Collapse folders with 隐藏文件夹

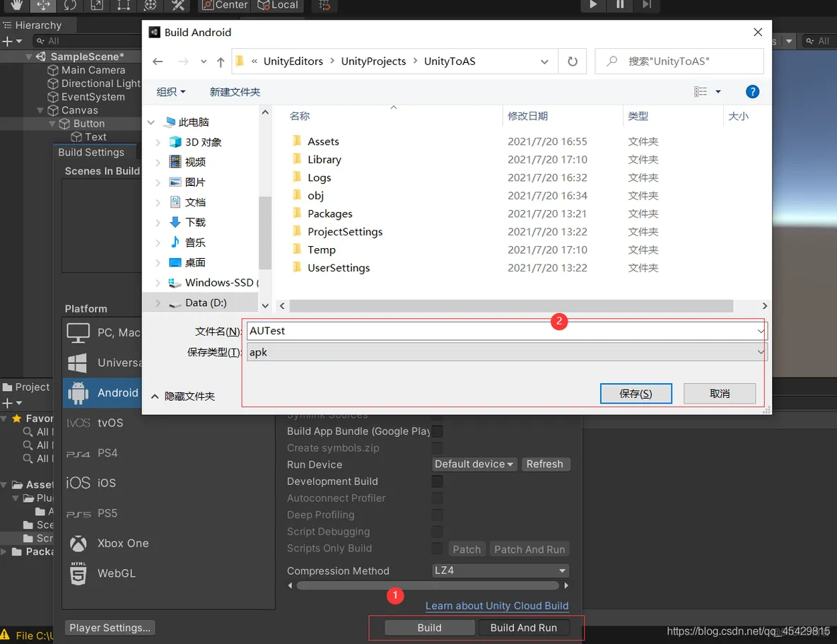tap(183, 396)
